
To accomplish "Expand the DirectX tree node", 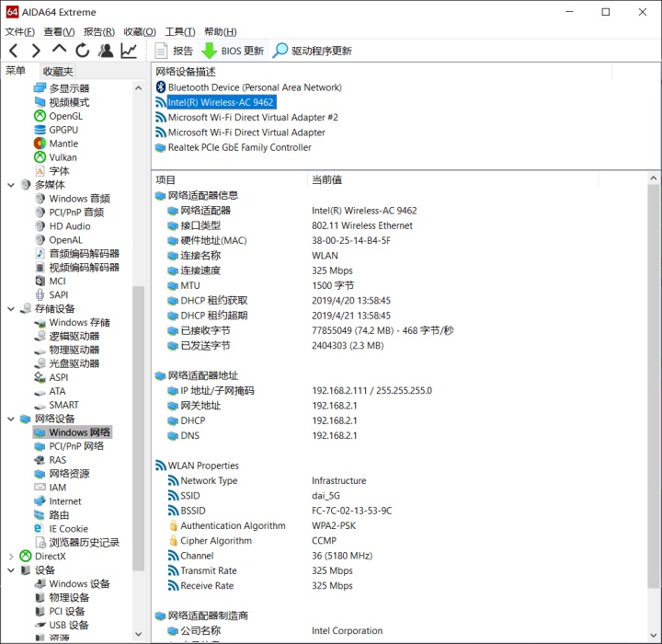I will pyautogui.click(x=11, y=556).
